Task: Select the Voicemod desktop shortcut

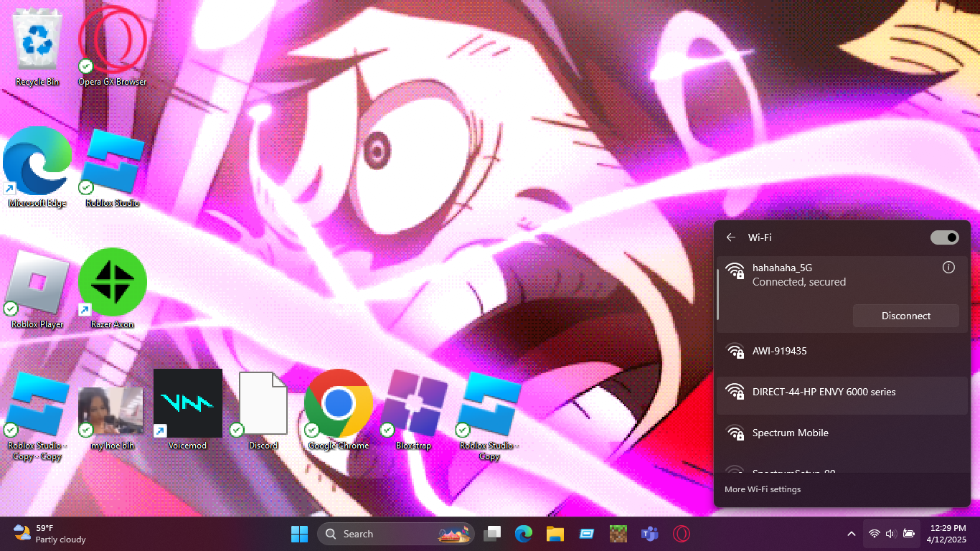Action: (188, 410)
